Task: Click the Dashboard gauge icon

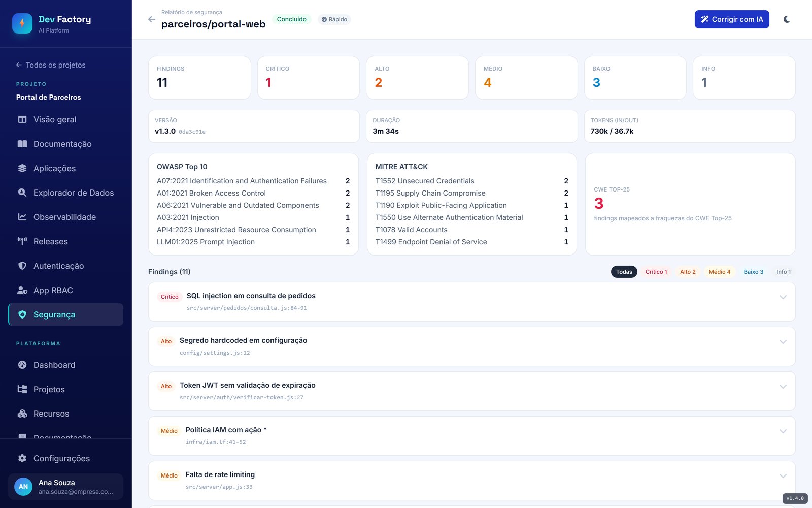Action: click(x=22, y=365)
